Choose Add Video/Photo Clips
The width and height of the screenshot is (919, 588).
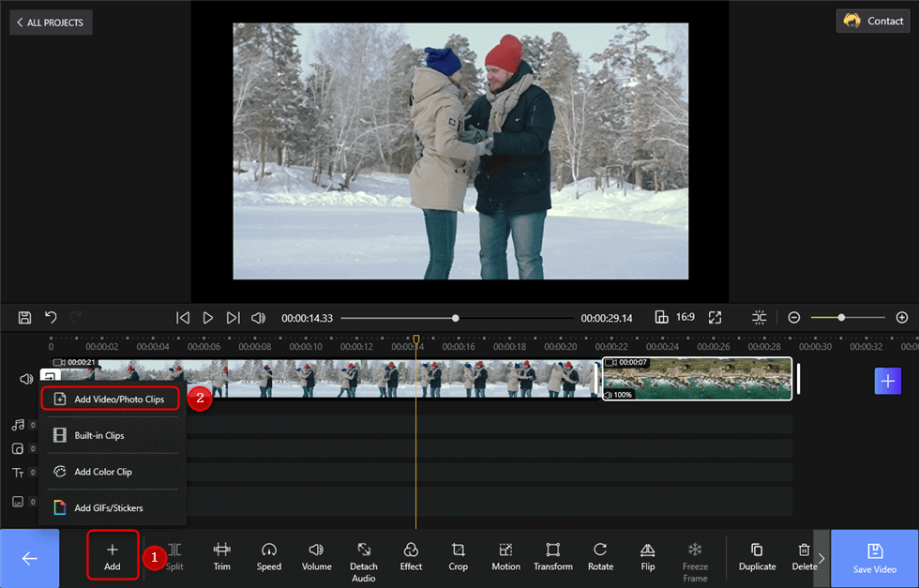click(111, 399)
